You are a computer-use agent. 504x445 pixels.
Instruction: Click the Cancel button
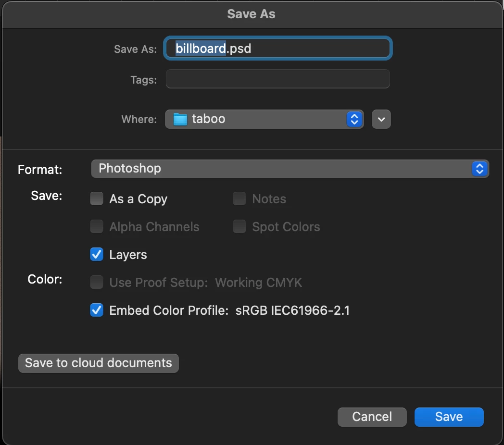372,417
